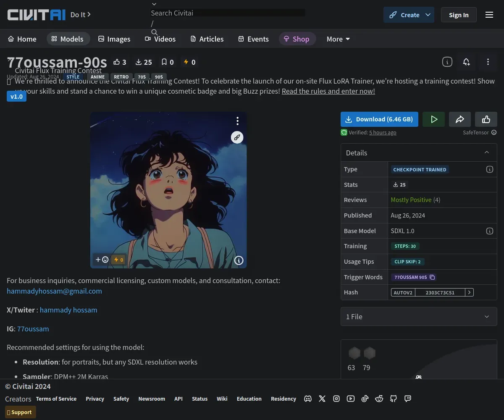The height and width of the screenshot is (420, 504).
Task: Open the model options three-dot menu
Action: pos(488,62)
